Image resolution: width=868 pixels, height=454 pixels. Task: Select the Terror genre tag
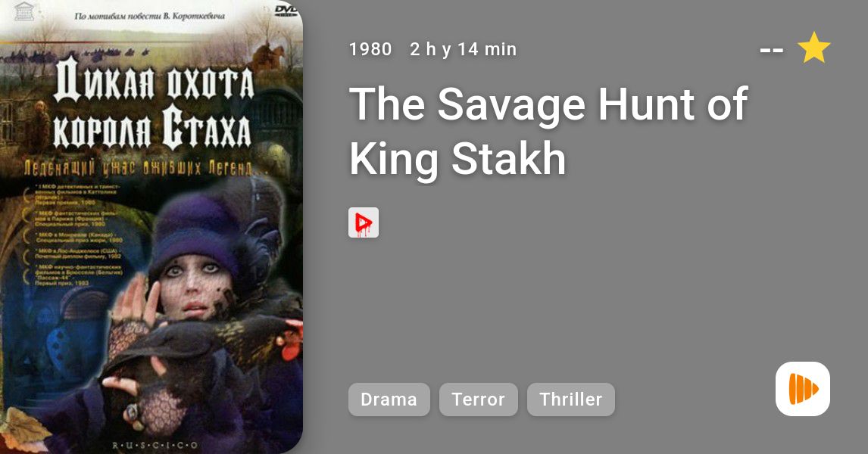coord(478,400)
